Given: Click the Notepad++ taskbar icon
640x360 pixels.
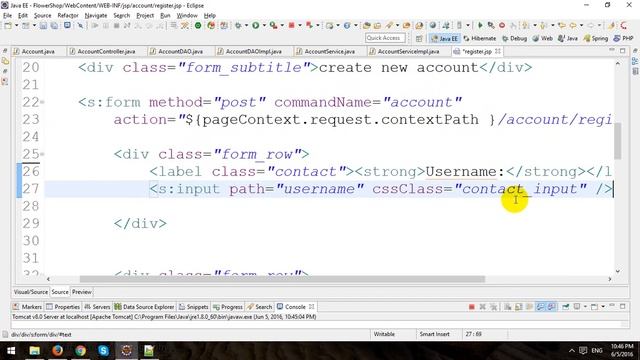Looking at the screenshot, I should [x=149, y=350].
